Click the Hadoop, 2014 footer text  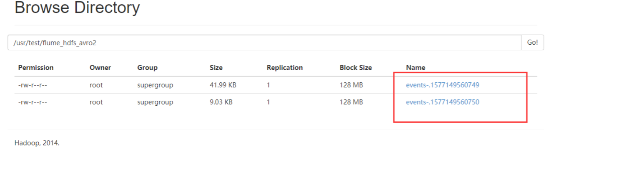(x=37, y=143)
